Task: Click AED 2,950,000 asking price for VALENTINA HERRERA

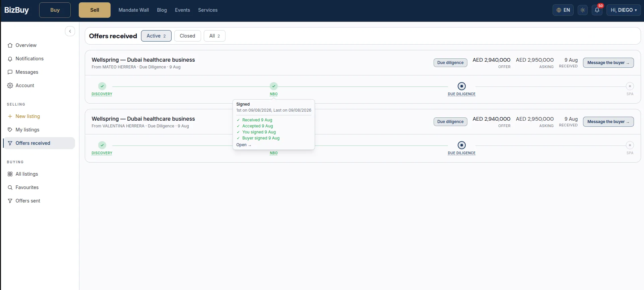Action: pos(535,119)
